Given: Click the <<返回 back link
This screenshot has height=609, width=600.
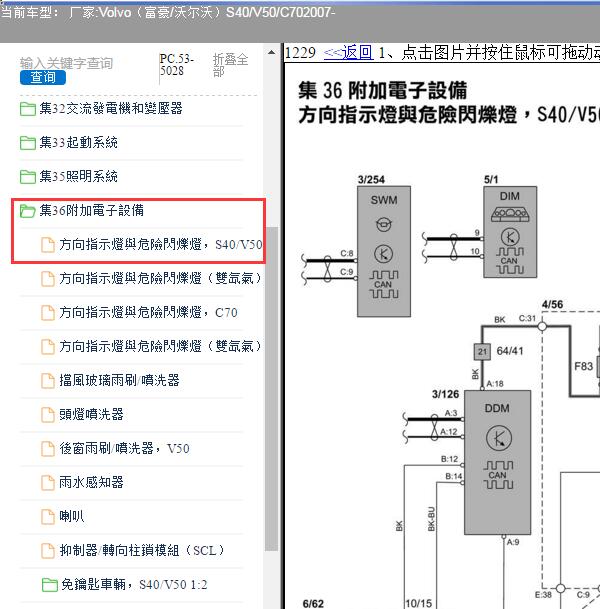Looking at the screenshot, I should coord(348,52).
